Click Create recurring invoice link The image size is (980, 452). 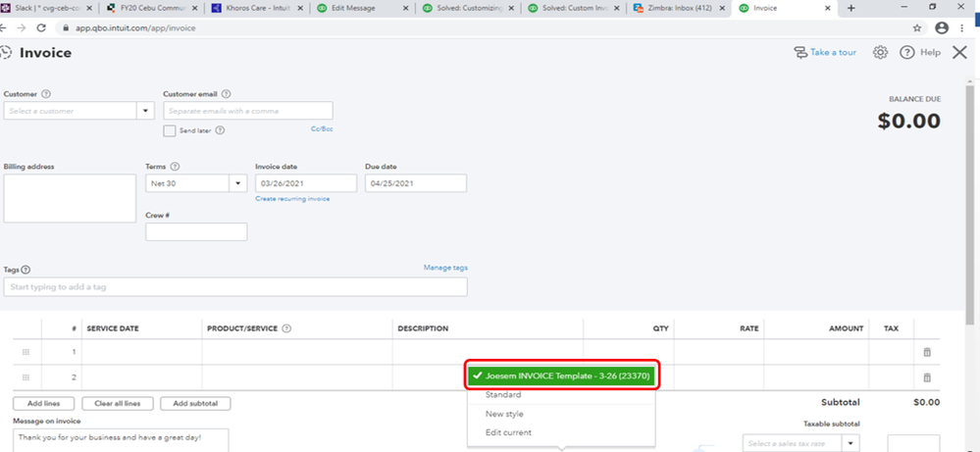point(292,198)
